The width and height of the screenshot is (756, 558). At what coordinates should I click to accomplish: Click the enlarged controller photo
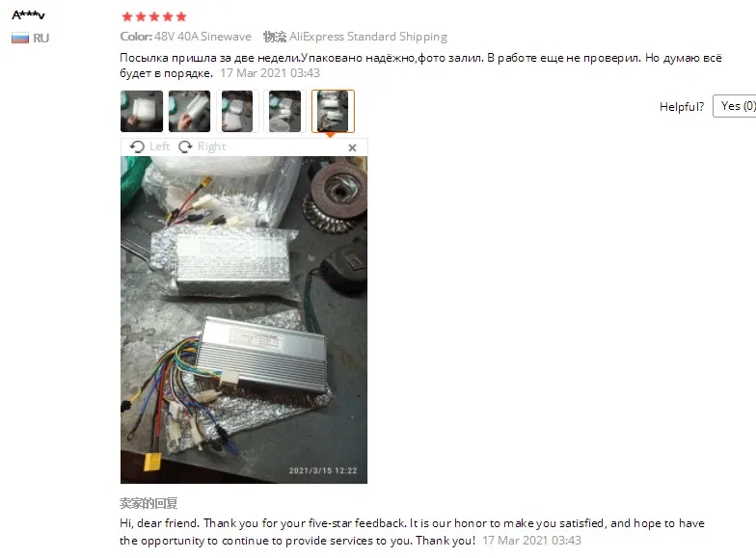244,320
